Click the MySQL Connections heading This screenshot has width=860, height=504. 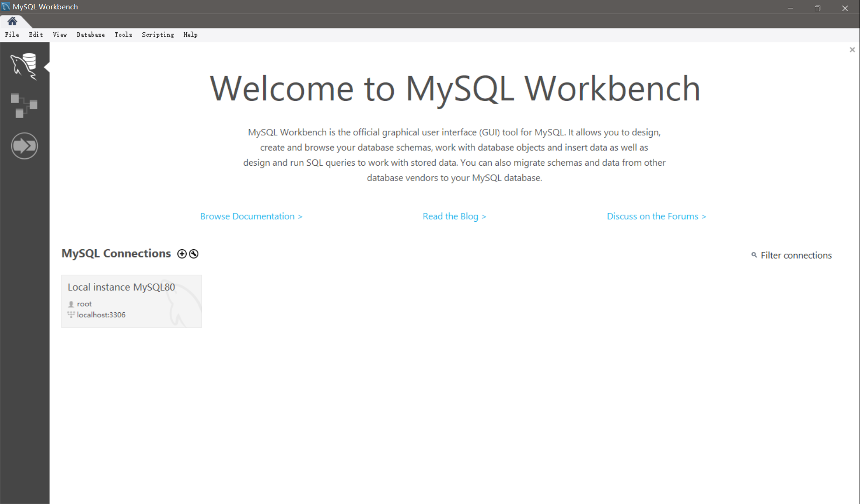(x=116, y=253)
